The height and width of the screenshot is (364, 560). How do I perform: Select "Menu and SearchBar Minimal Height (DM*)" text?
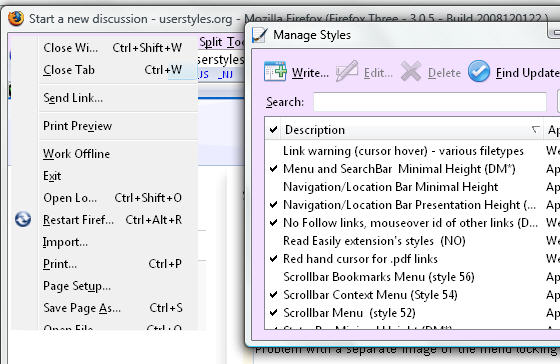399,169
